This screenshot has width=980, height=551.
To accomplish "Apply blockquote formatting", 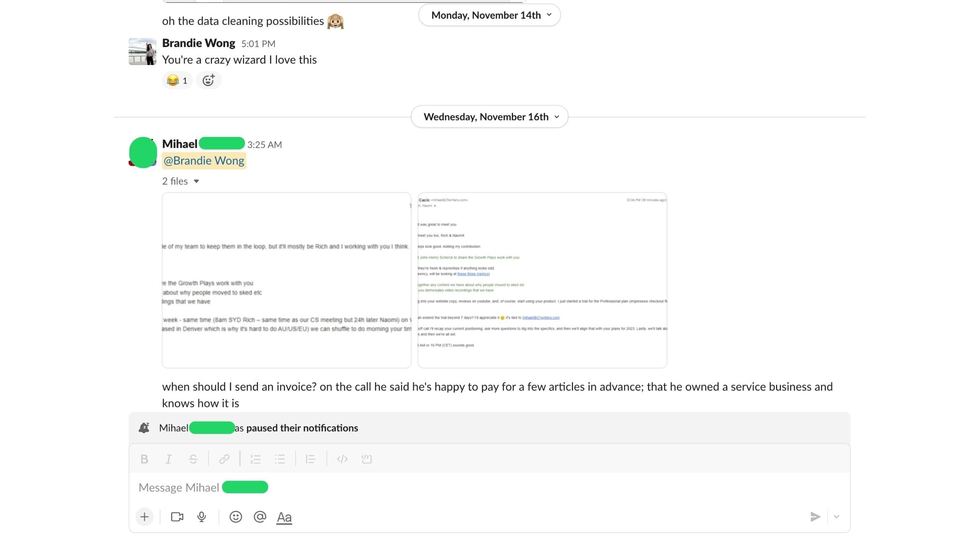I will click(x=310, y=459).
